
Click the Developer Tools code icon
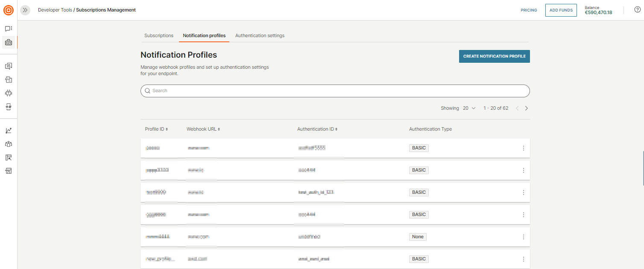[x=8, y=42]
